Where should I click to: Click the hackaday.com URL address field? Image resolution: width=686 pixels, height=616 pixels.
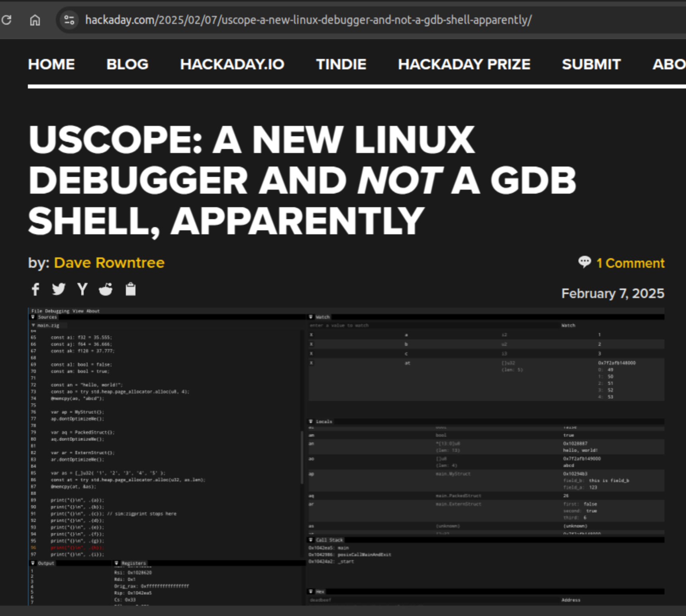click(308, 20)
